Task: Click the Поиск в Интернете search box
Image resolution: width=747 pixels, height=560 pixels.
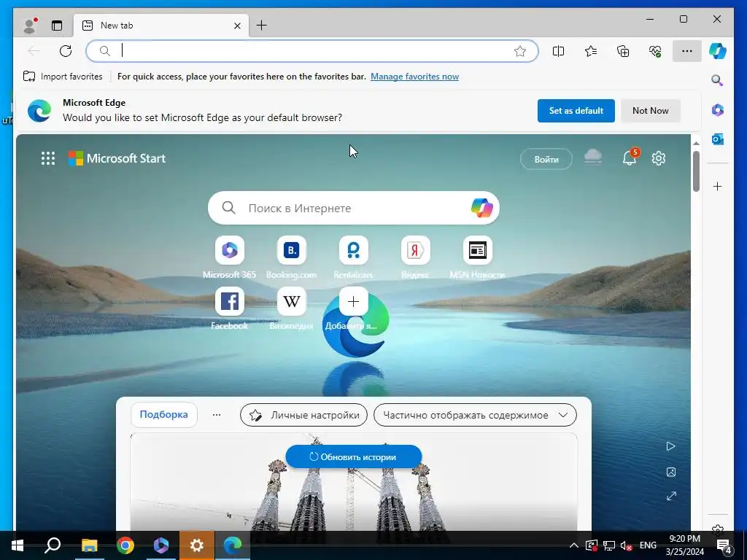Action: click(354, 208)
